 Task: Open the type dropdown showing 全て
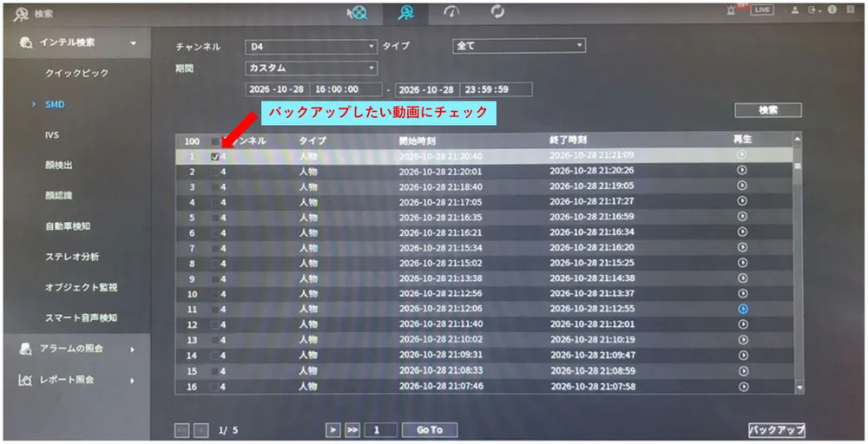(519, 46)
